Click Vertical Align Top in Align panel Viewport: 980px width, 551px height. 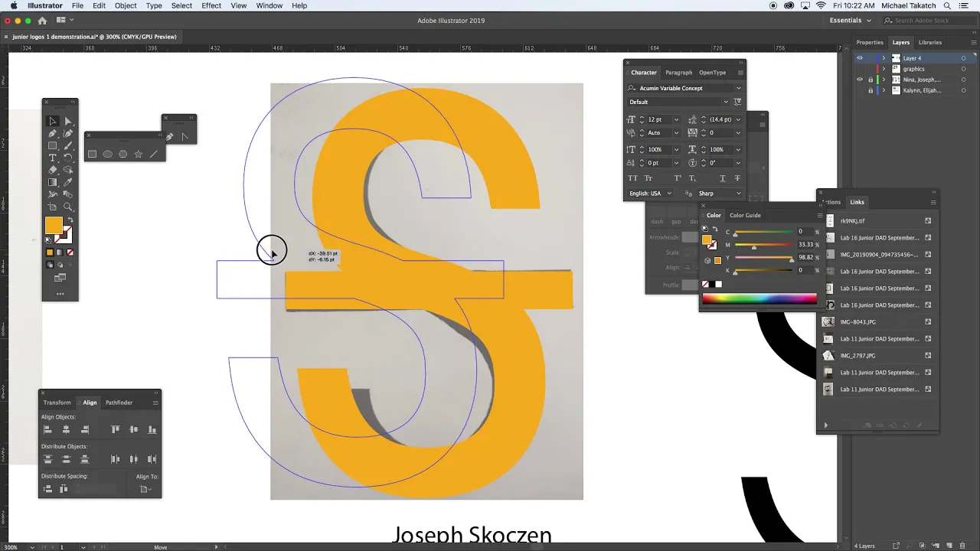click(116, 430)
